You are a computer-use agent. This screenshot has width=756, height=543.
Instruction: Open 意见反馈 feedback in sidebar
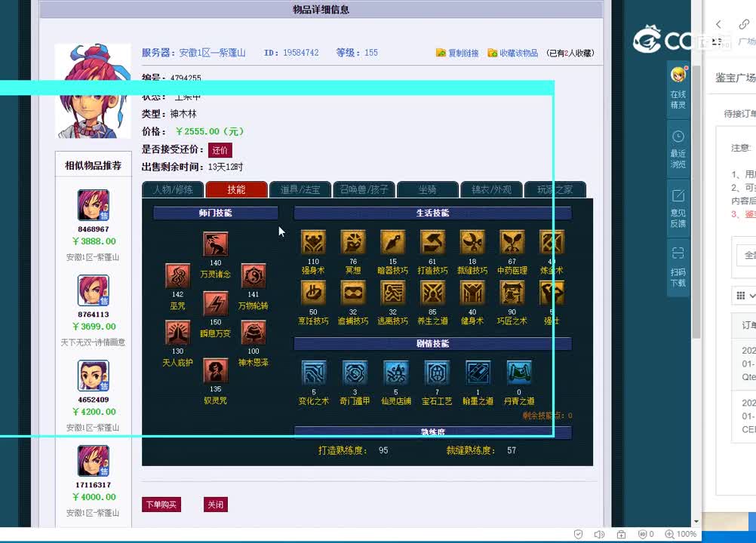coord(678,208)
